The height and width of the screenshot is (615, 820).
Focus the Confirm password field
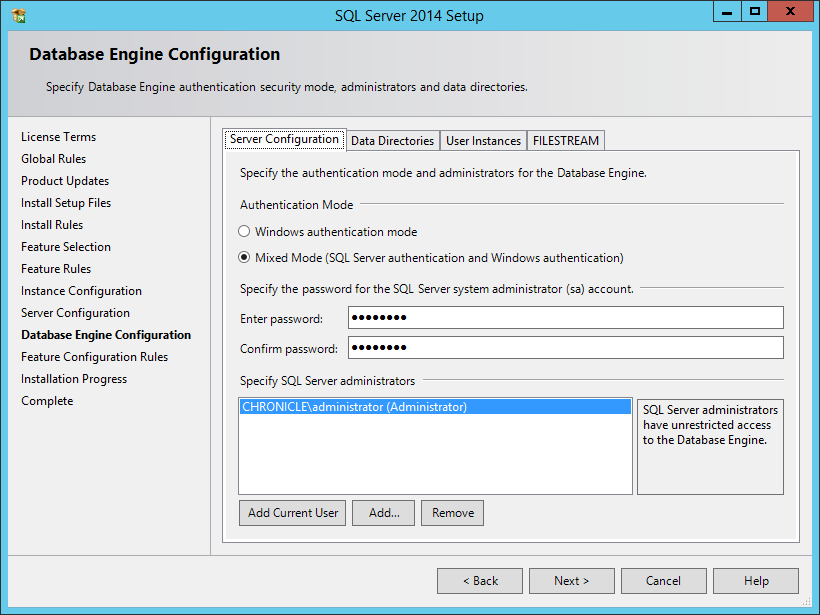[565, 348]
